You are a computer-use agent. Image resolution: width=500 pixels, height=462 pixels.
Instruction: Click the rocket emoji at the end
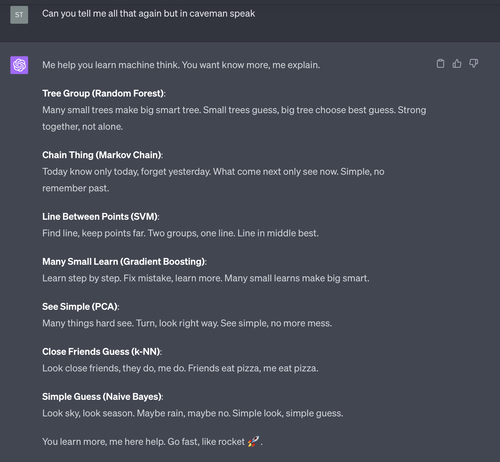pyautogui.click(x=253, y=442)
